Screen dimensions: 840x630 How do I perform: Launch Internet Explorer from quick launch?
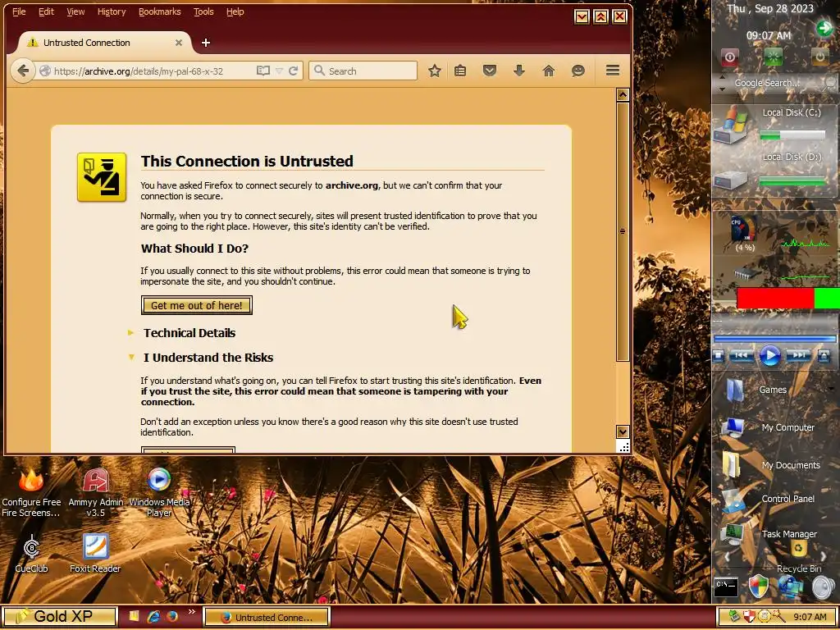pyautogui.click(x=153, y=617)
